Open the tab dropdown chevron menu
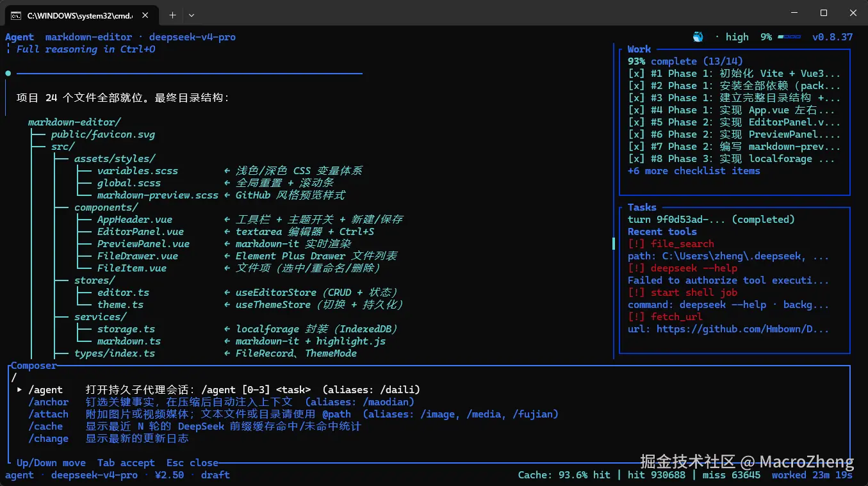This screenshot has height=486, width=868. pos(192,15)
